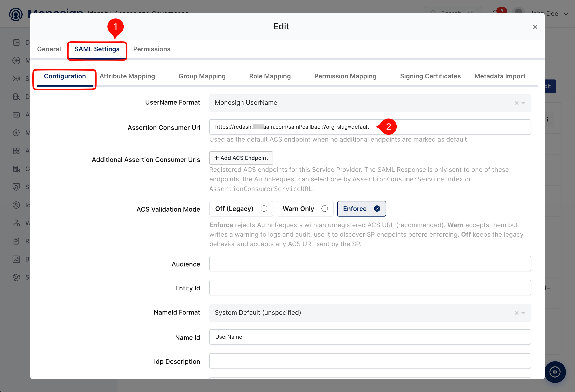Click the Monosign logo icon
The width and height of the screenshot is (575, 392).
[x=16, y=14]
